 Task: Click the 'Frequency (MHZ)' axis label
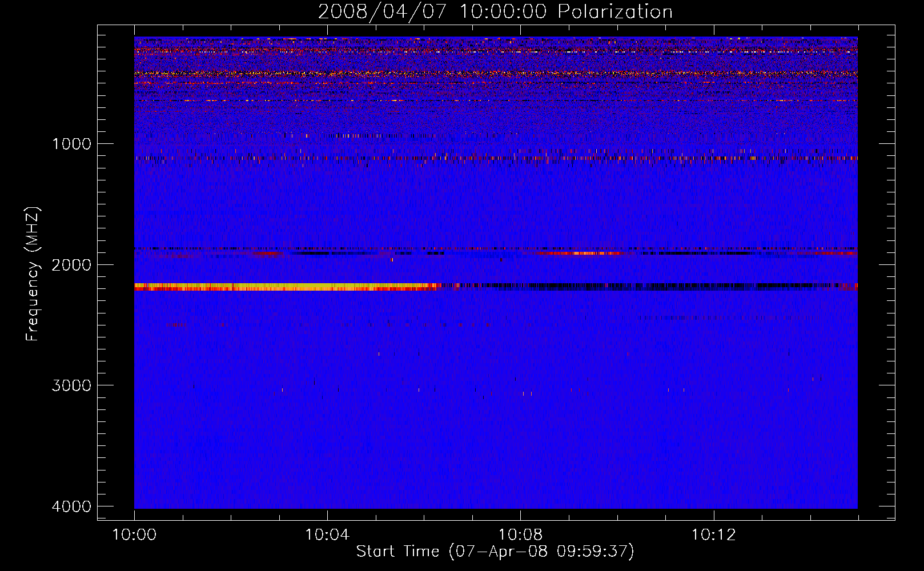point(33,274)
